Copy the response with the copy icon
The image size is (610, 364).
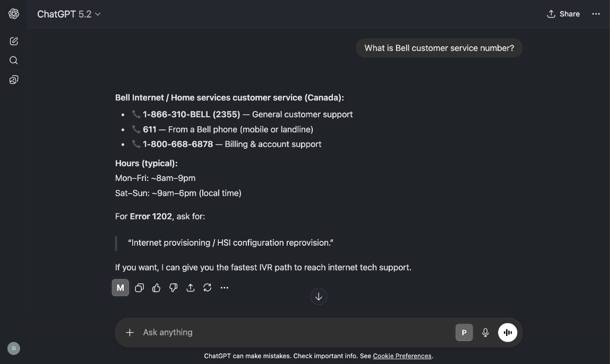click(139, 288)
